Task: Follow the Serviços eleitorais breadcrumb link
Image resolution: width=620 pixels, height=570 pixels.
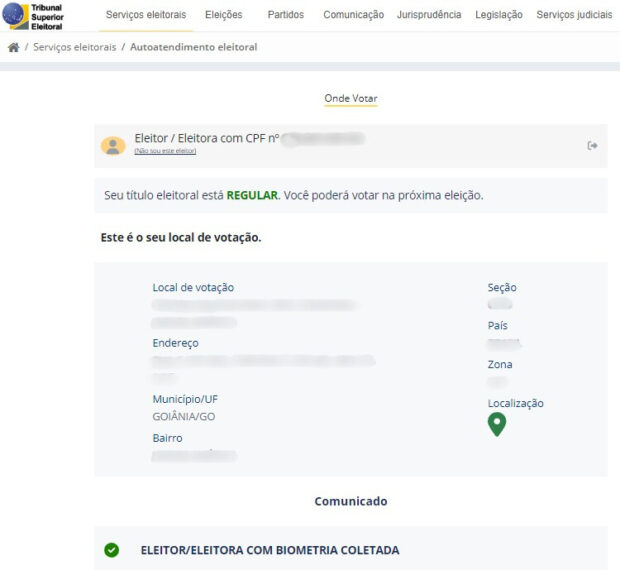Action: click(x=73, y=47)
